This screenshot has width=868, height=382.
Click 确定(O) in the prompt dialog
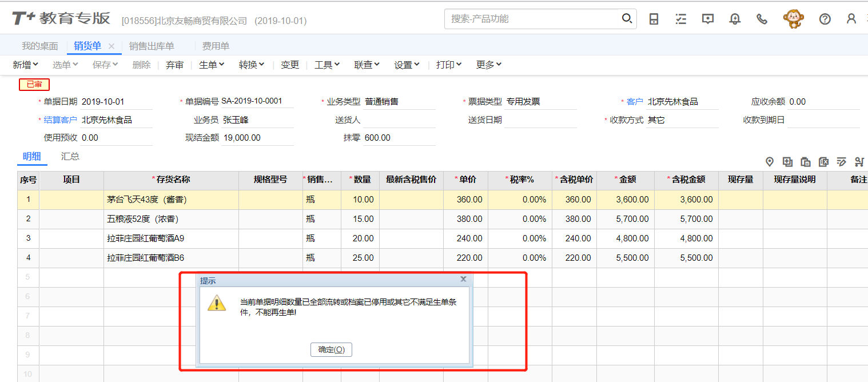pos(331,349)
